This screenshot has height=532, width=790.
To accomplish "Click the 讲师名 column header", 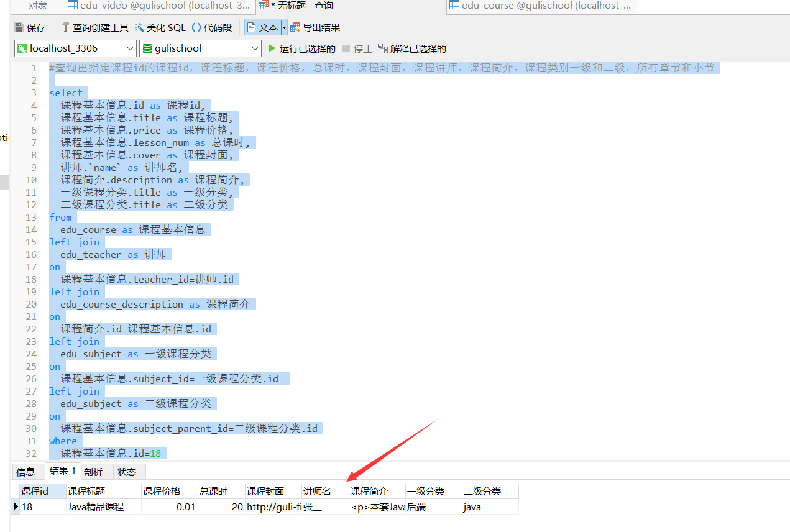I will (x=325, y=492).
